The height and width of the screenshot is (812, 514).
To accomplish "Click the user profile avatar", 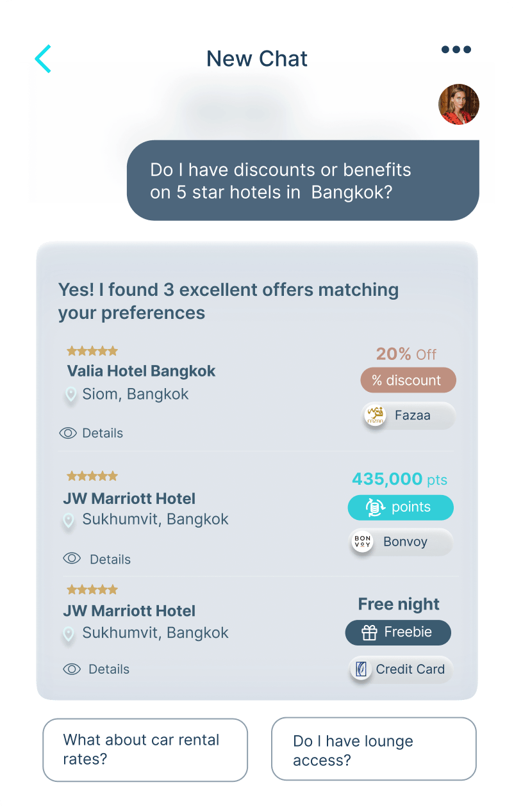I will 458,104.
